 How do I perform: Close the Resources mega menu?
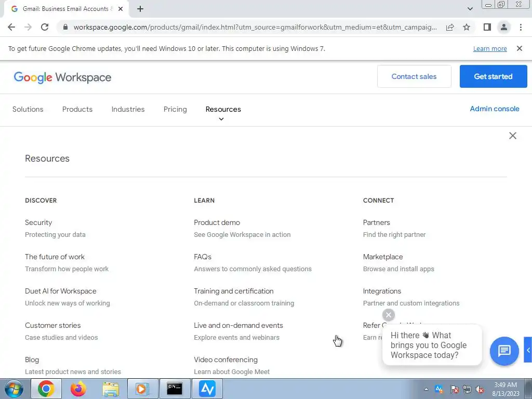(x=513, y=136)
